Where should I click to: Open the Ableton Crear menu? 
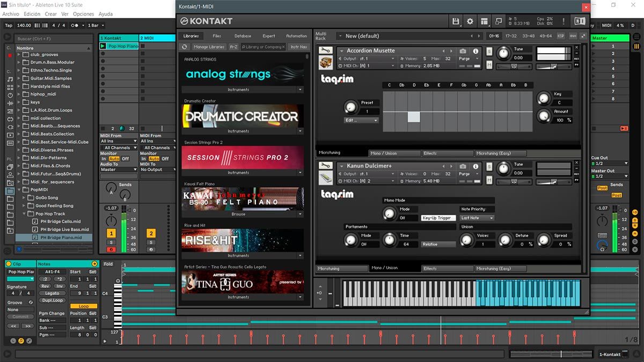click(51, 14)
